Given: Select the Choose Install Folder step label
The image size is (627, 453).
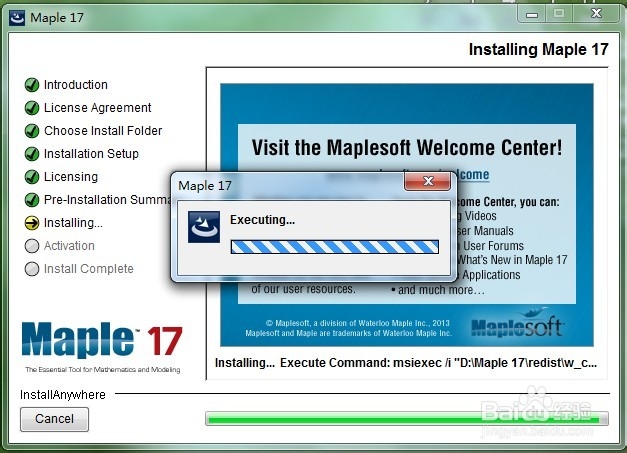Looking at the screenshot, I should pyautogui.click(x=103, y=131).
